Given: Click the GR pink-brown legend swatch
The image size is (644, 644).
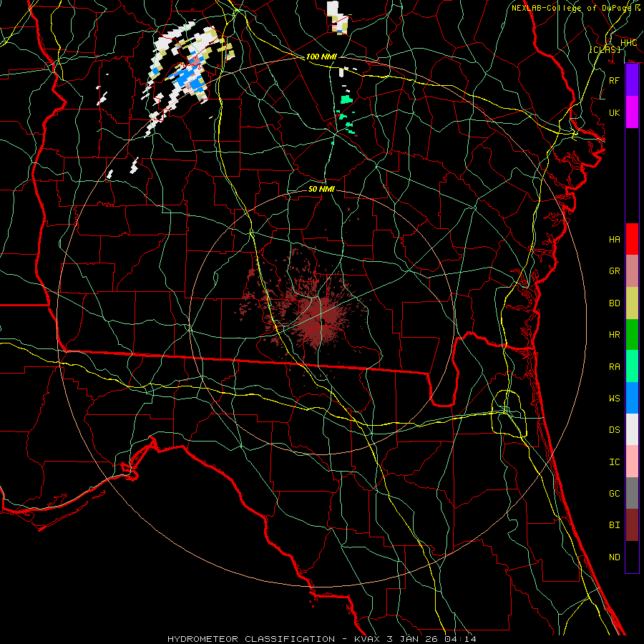Looking at the screenshot, I should tap(632, 271).
